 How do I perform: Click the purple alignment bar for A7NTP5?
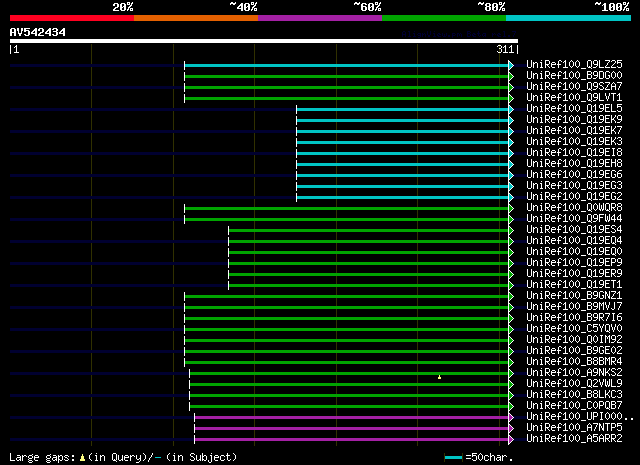[351, 428]
